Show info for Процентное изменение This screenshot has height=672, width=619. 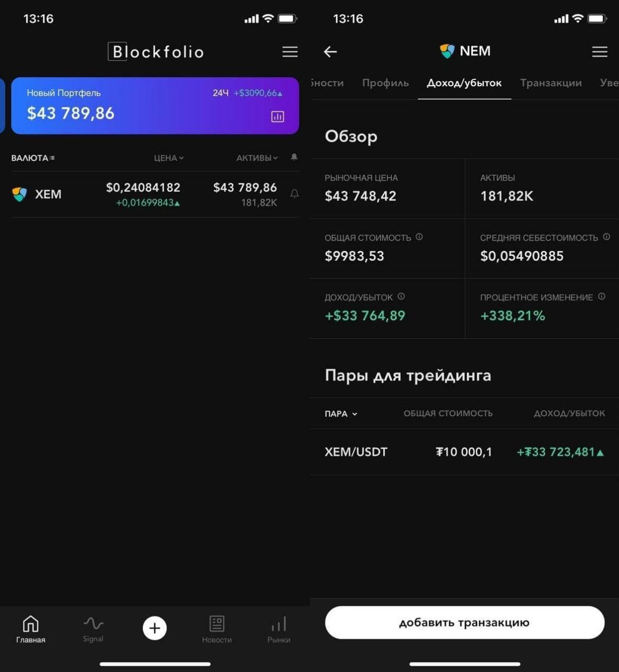602,296
